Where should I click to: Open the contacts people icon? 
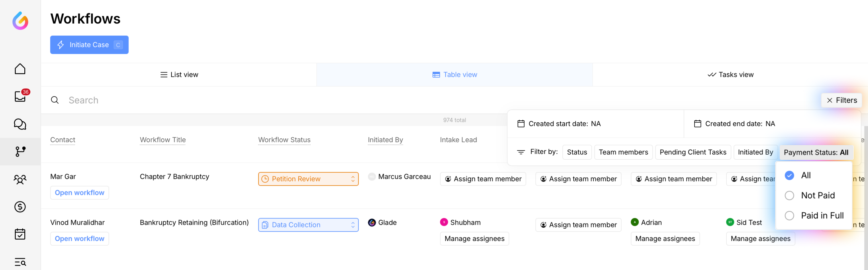pos(20,179)
